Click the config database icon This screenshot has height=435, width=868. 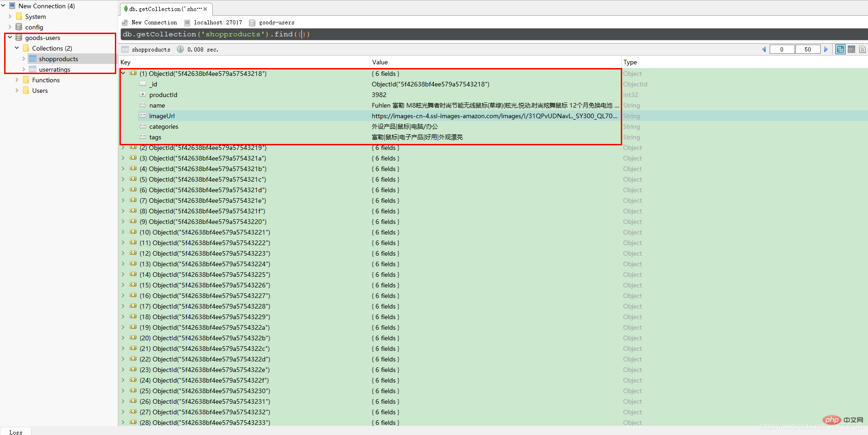pos(19,27)
